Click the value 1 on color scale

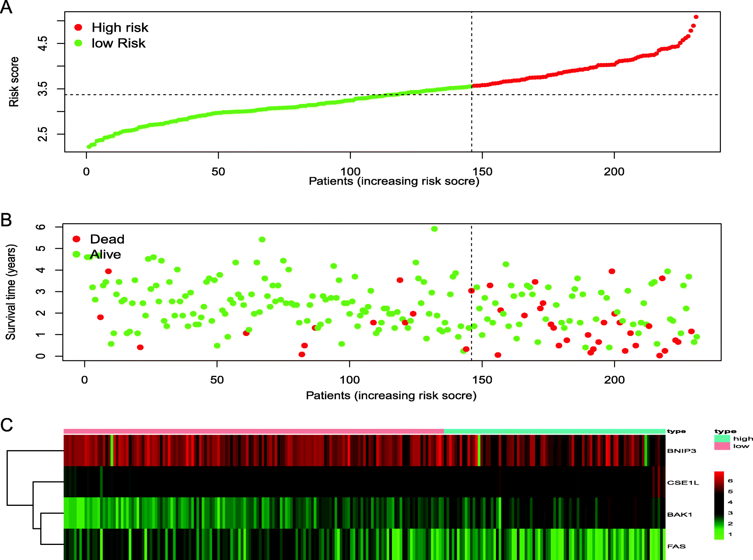[x=730, y=534]
